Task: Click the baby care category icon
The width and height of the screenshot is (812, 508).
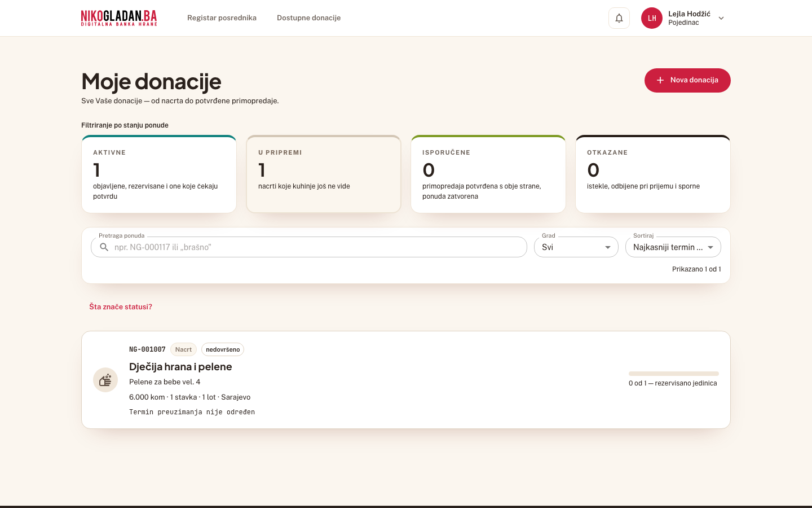Action: coord(105,380)
